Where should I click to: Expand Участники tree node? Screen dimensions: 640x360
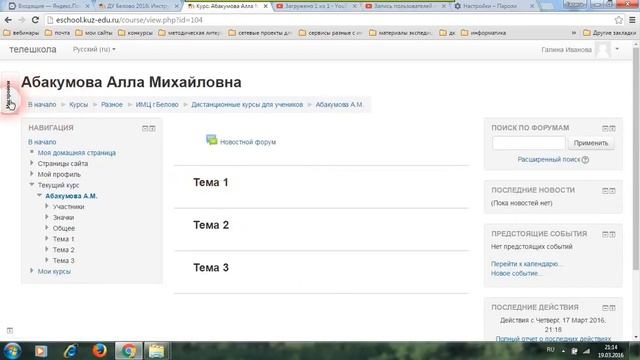(x=47, y=206)
